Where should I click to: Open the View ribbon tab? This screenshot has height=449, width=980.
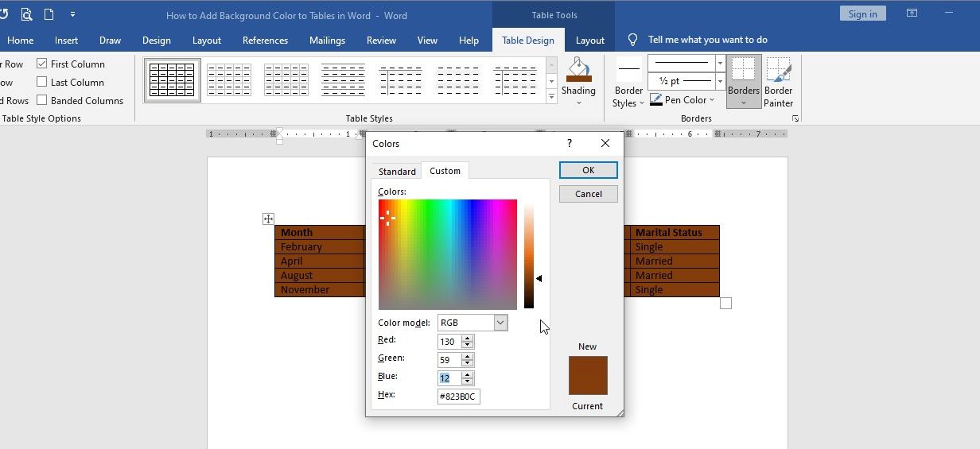[428, 41]
